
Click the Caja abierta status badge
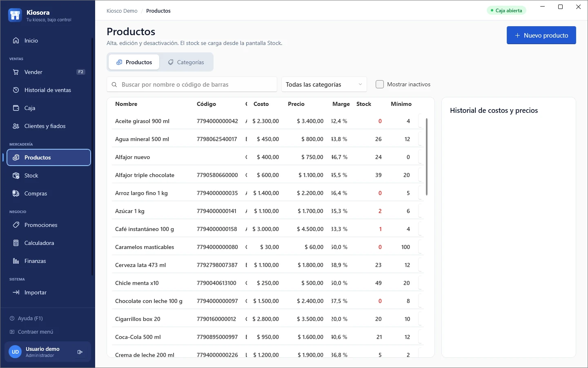coord(506,11)
